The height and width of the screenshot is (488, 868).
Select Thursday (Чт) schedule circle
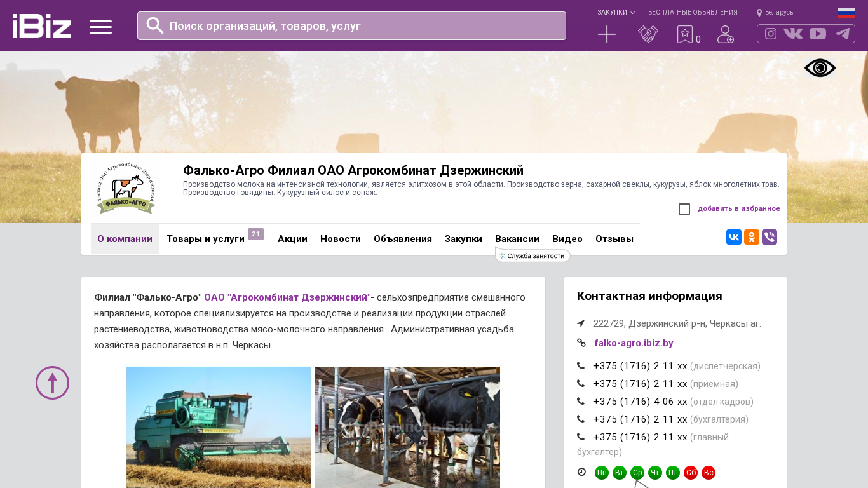pos(655,473)
